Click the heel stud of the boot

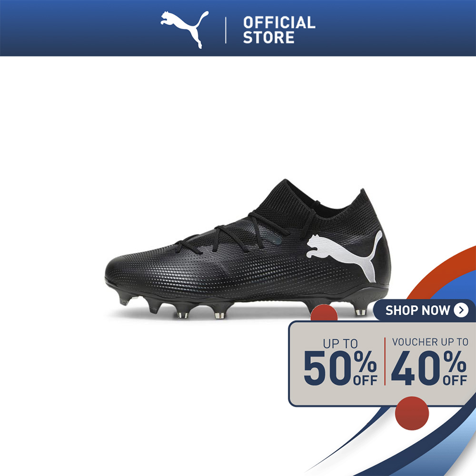click(x=360, y=310)
